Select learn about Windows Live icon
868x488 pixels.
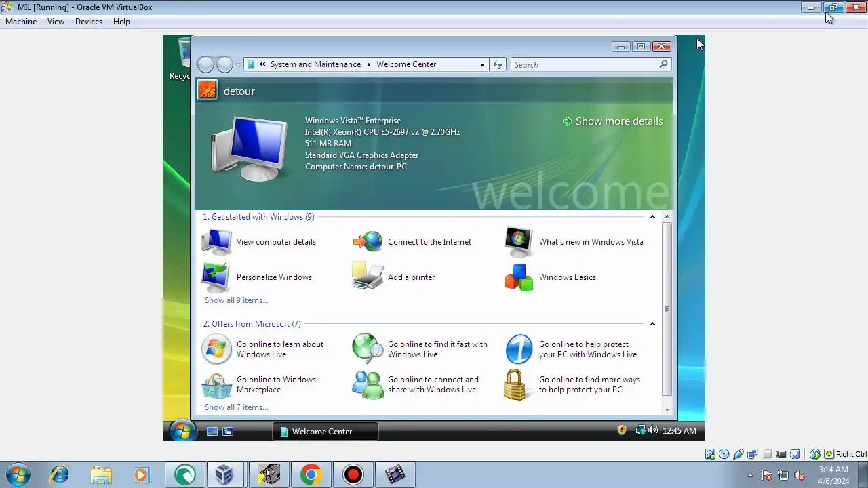pos(217,349)
